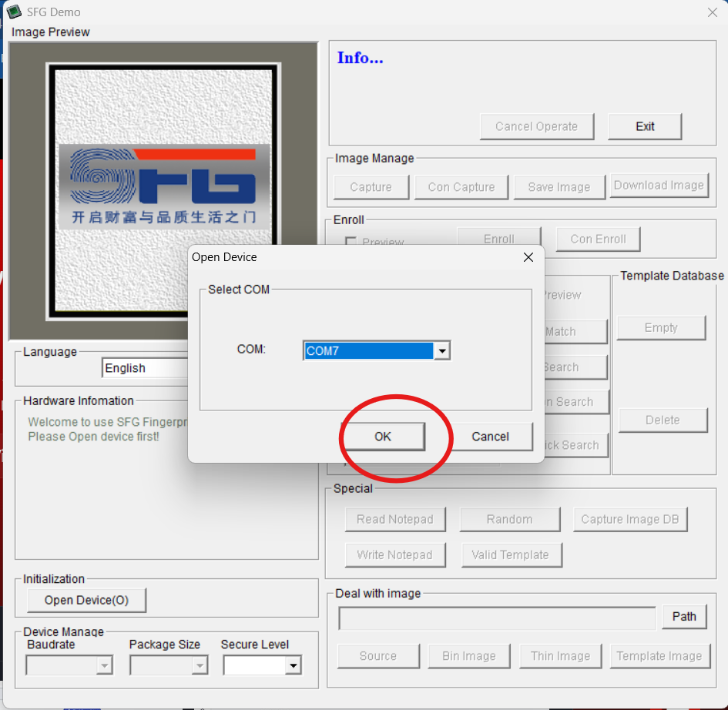Click the Exit button

coord(645,126)
